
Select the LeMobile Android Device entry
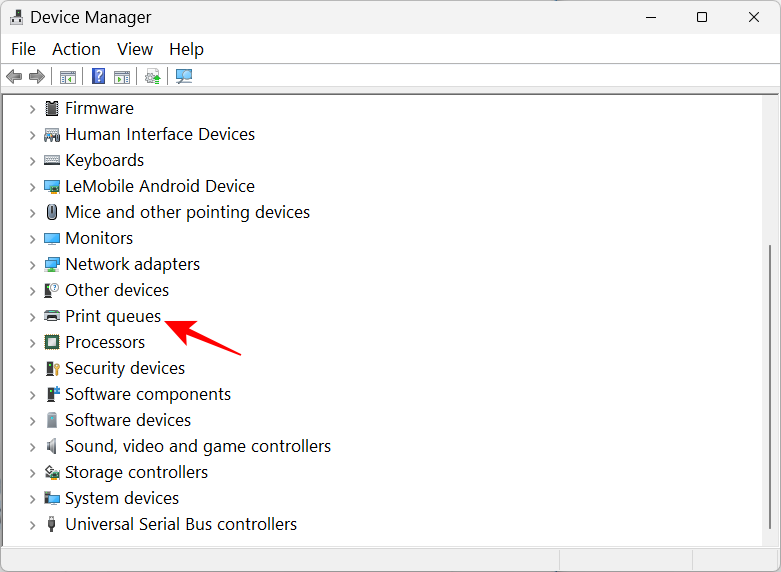159,186
